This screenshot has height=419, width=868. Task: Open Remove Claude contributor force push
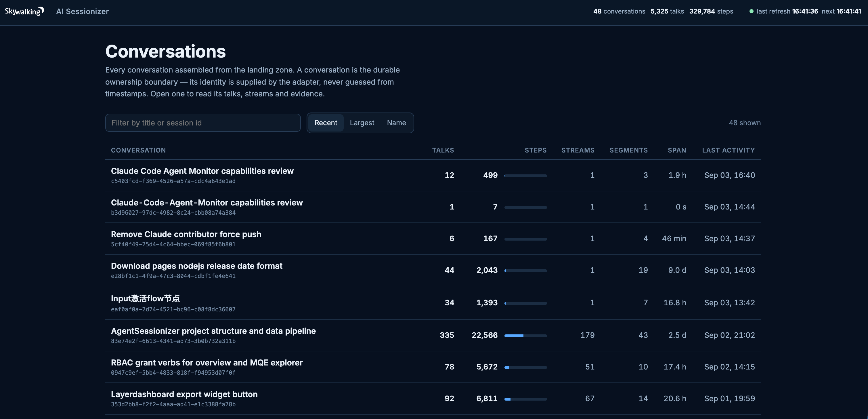click(186, 234)
